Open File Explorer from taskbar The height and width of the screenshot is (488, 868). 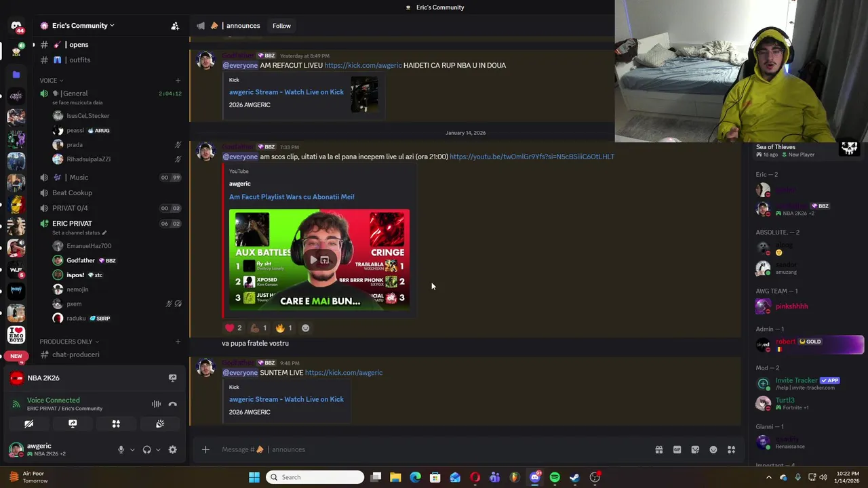[x=395, y=477]
